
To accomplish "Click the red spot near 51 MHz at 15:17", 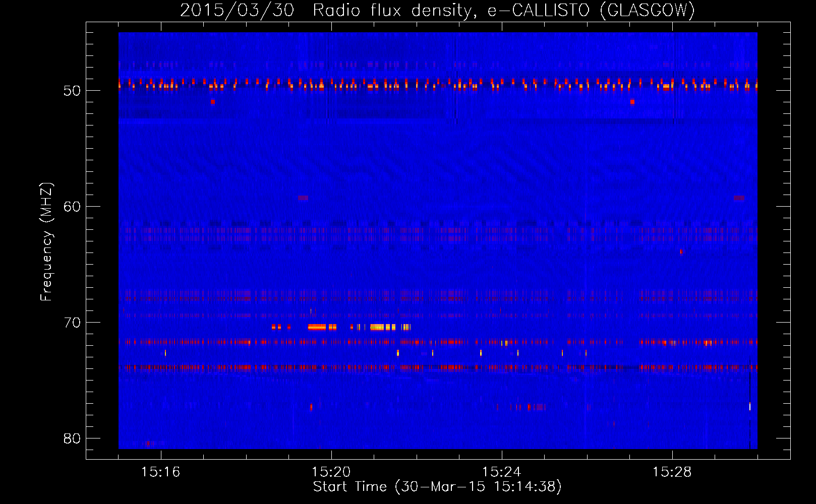I will point(213,102).
